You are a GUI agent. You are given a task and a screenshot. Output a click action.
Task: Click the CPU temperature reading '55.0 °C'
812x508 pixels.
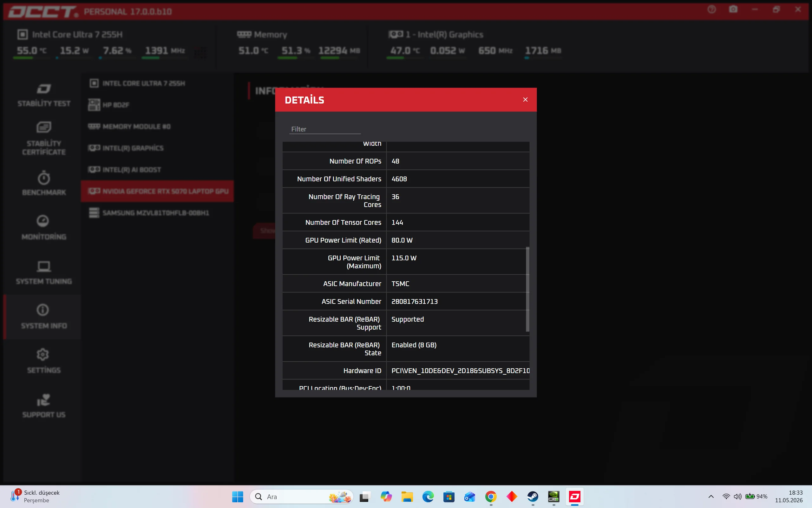pyautogui.click(x=31, y=51)
